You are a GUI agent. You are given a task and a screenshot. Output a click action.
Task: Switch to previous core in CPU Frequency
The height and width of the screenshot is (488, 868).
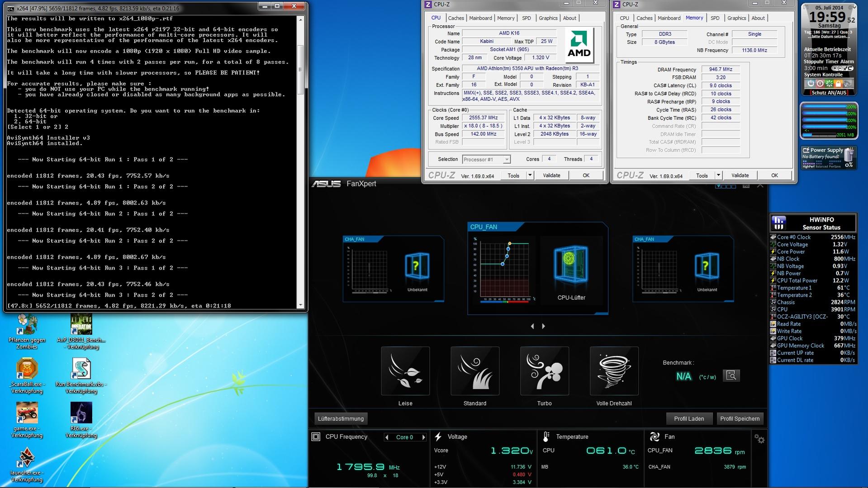[387, 437]
